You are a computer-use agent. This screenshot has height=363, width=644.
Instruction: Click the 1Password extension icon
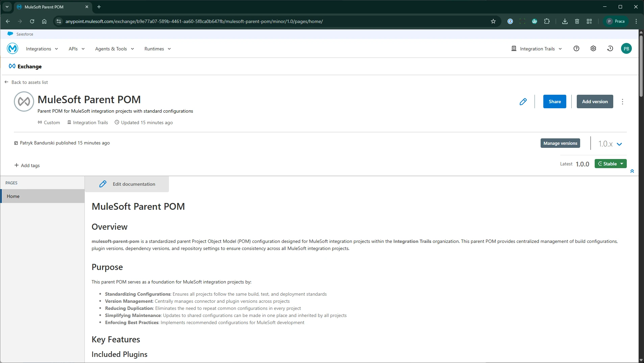click(x=510, y=21)
